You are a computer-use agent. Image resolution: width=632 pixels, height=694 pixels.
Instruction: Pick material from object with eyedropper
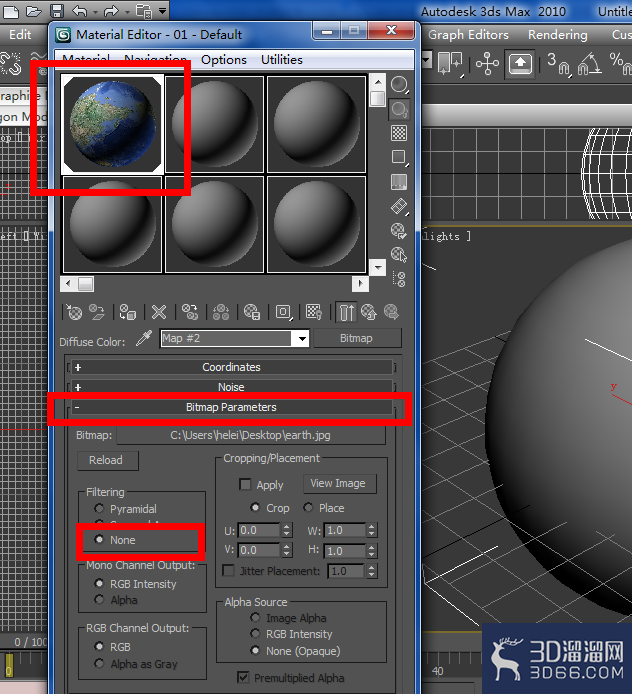tap(144, 339)
